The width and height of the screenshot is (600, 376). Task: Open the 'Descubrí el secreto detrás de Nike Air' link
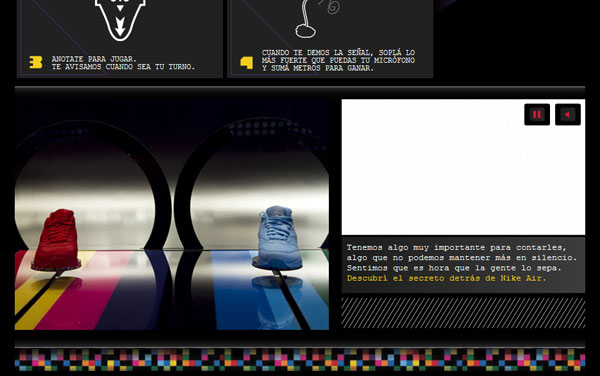446,278
